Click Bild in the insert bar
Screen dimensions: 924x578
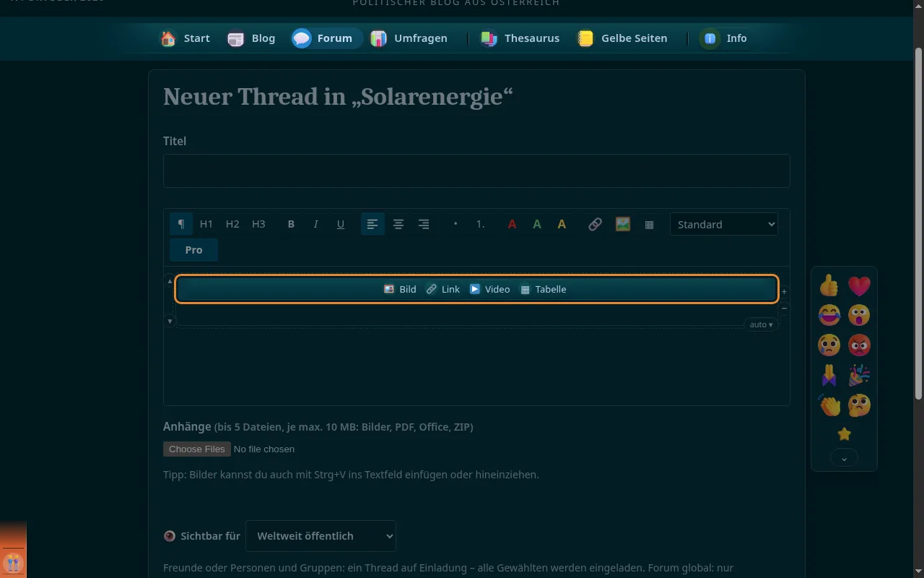pos(400,289)
